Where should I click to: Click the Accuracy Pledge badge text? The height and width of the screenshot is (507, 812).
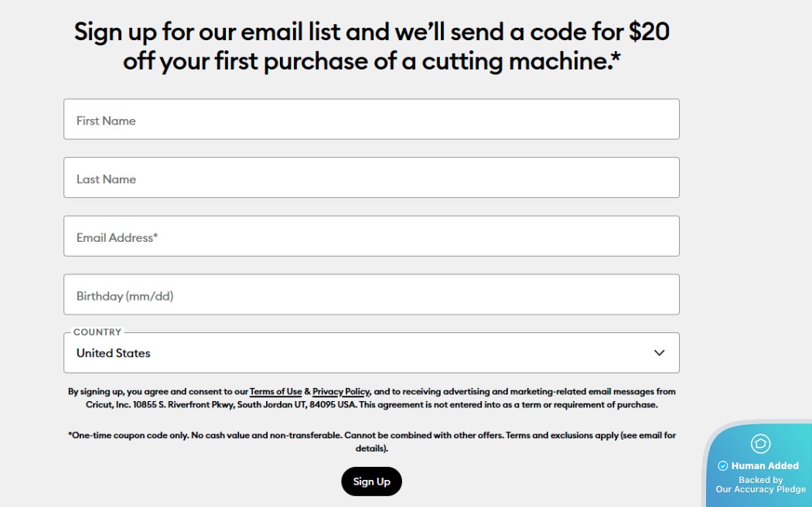[760, 484]
